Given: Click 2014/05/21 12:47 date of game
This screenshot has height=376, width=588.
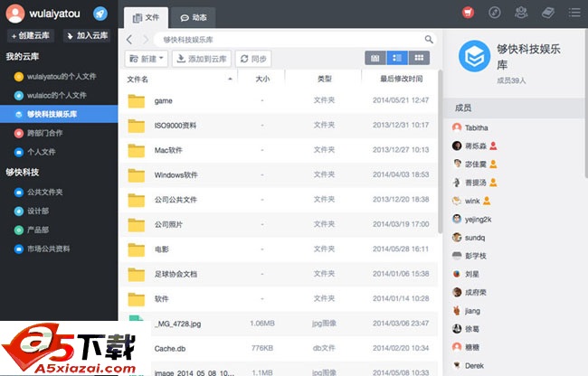Looking at the screenshot, I should click(401, 100).
